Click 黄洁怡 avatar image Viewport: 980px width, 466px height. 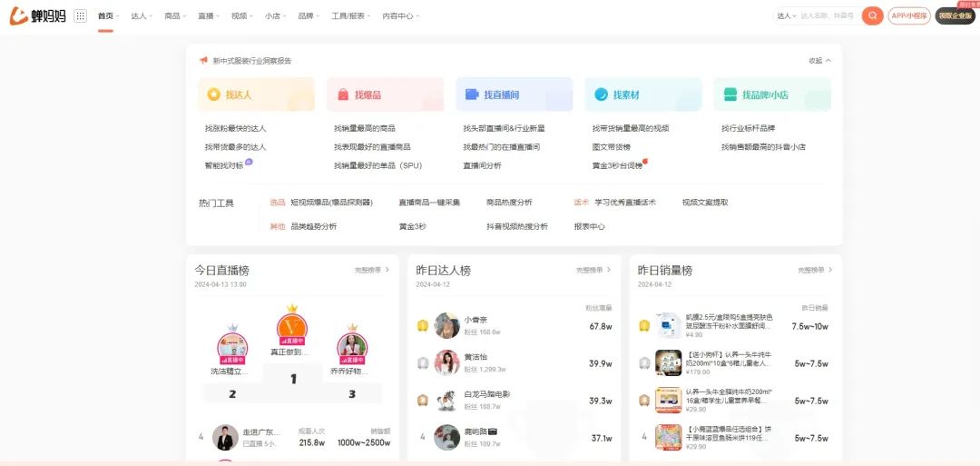446,362
